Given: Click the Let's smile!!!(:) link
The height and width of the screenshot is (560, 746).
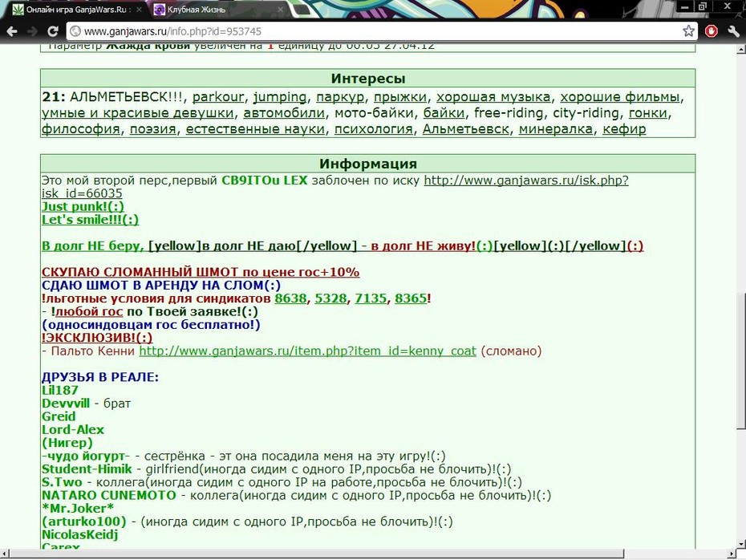Looking at the screenshot, I should (90, 221).
